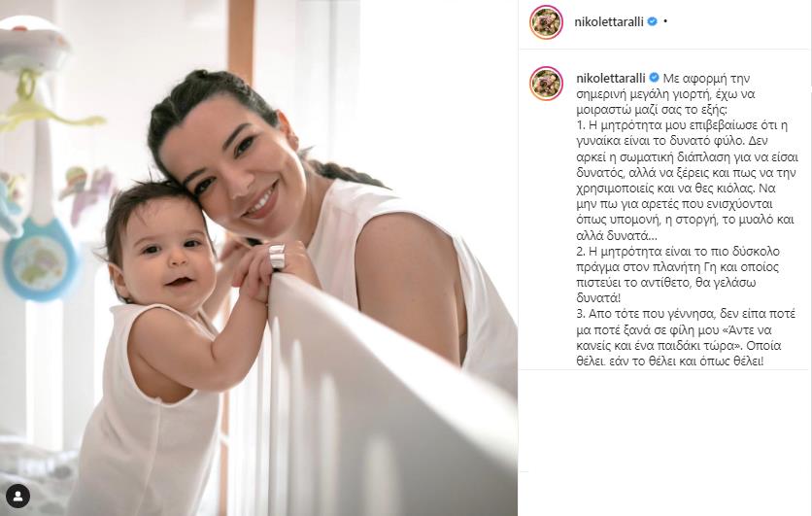812x516 pixels.
Task: Click the verified badge beside caption username
Action: tap(654, 78)
